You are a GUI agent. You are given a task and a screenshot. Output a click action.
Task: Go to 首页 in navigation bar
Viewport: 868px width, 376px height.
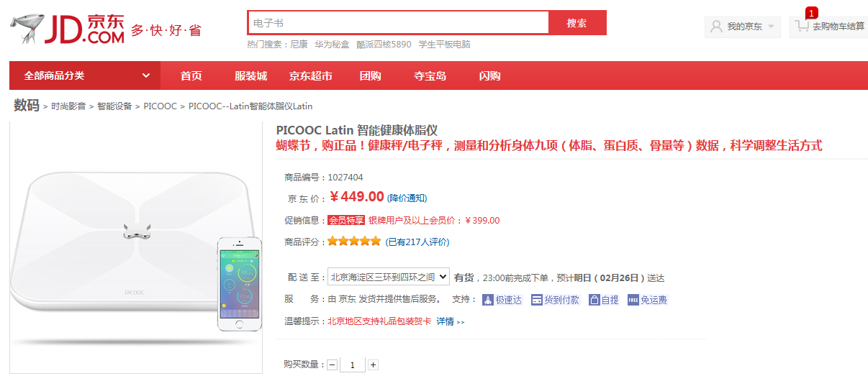191,75
